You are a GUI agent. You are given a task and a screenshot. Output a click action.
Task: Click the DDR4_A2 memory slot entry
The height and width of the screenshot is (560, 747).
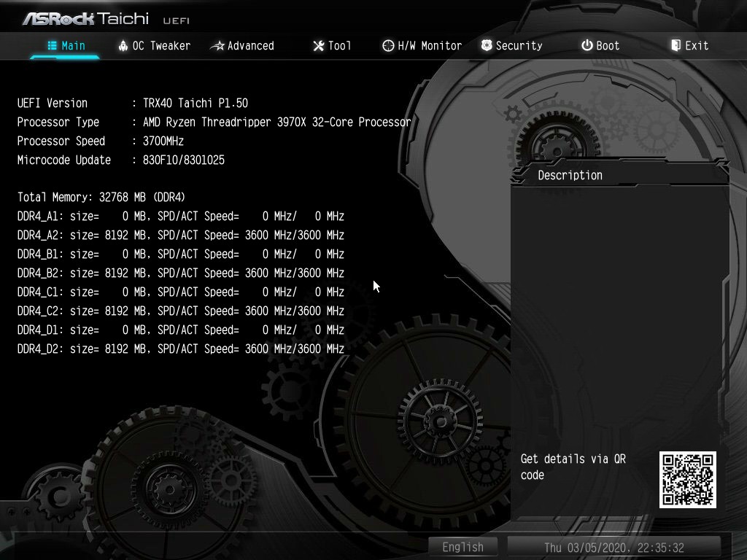pos(180,235)
